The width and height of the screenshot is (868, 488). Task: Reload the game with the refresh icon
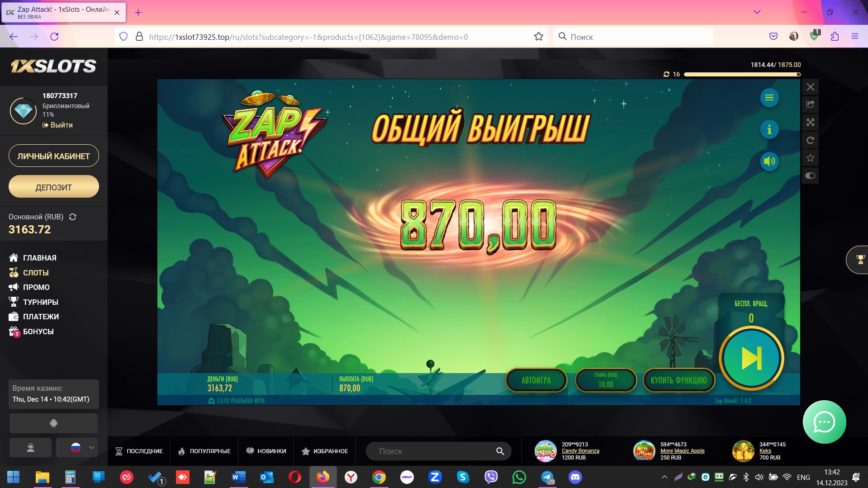click(810, 140)
